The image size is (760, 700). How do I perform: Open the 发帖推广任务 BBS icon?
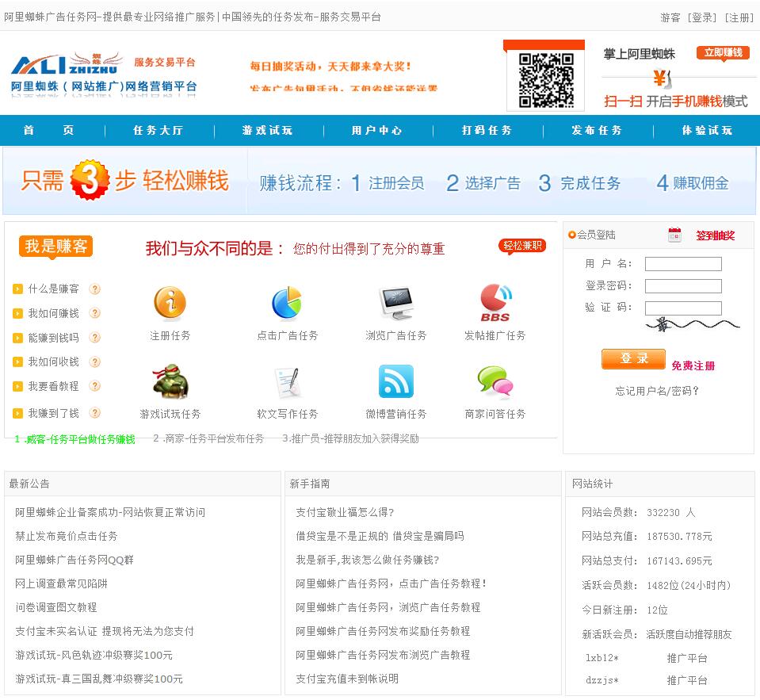pos(495,303)
